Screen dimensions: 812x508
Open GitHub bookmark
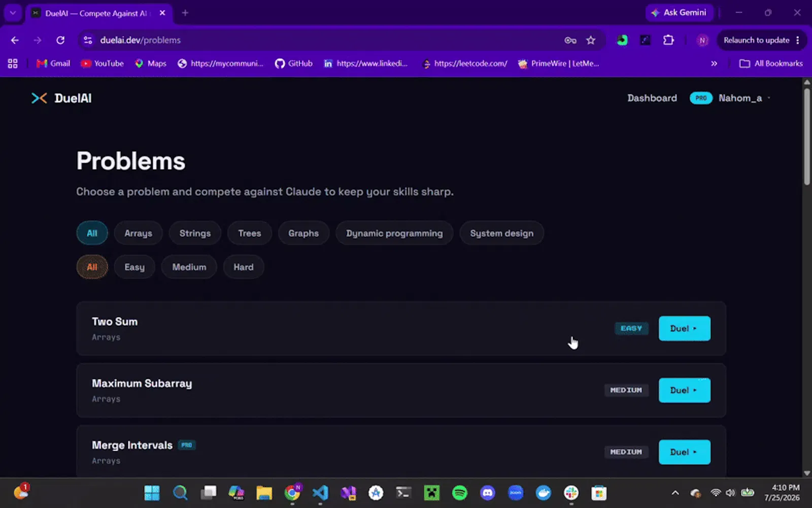294,63
